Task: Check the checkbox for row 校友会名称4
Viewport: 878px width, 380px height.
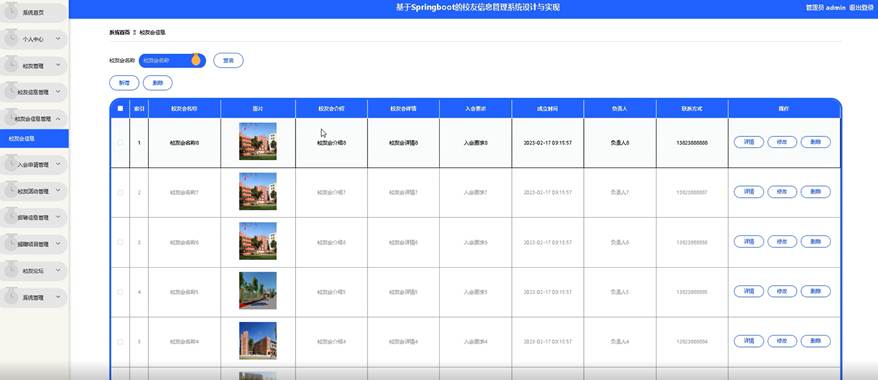Action: tap(120, 341)
